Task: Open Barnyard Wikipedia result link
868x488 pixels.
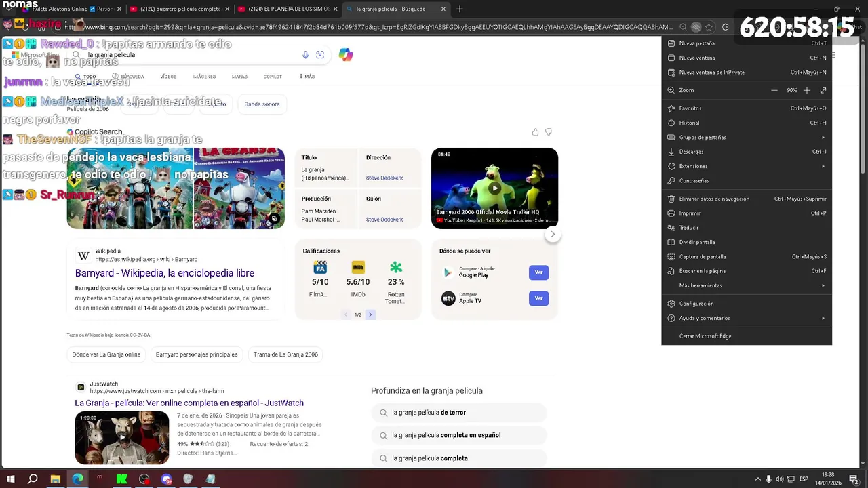Action: click(165, 273)
